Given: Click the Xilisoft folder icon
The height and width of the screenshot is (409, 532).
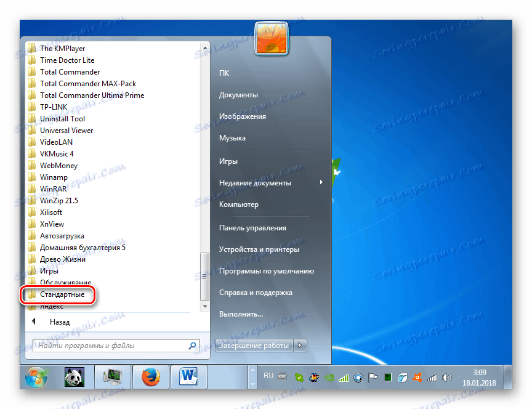Looking at the screenshot, I should (x=31, y=213).
